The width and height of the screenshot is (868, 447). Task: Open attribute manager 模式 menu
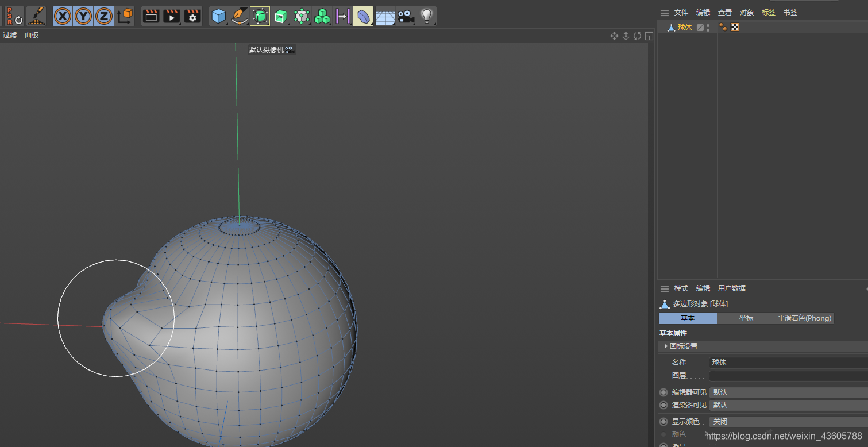[x=681, y=288]
